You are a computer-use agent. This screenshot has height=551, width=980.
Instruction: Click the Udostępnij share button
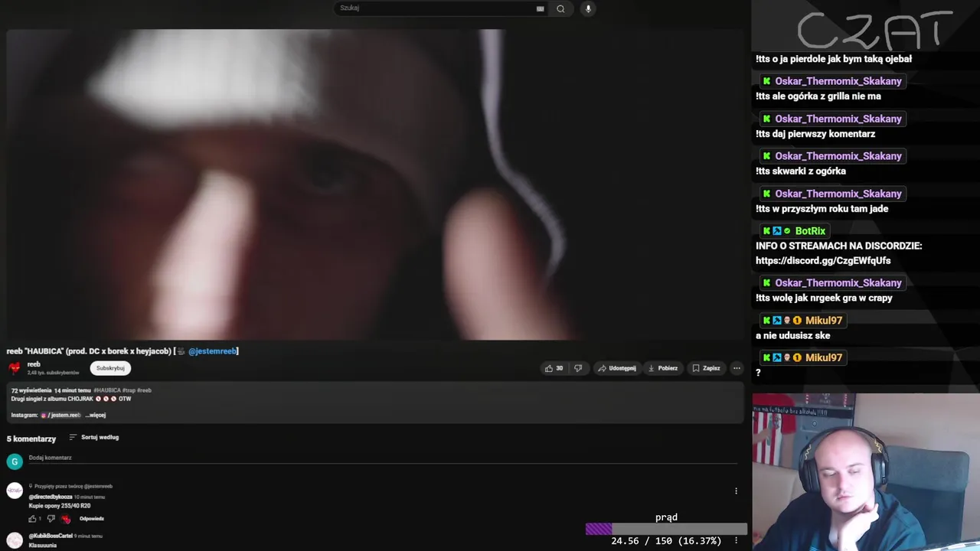point(617,368)
